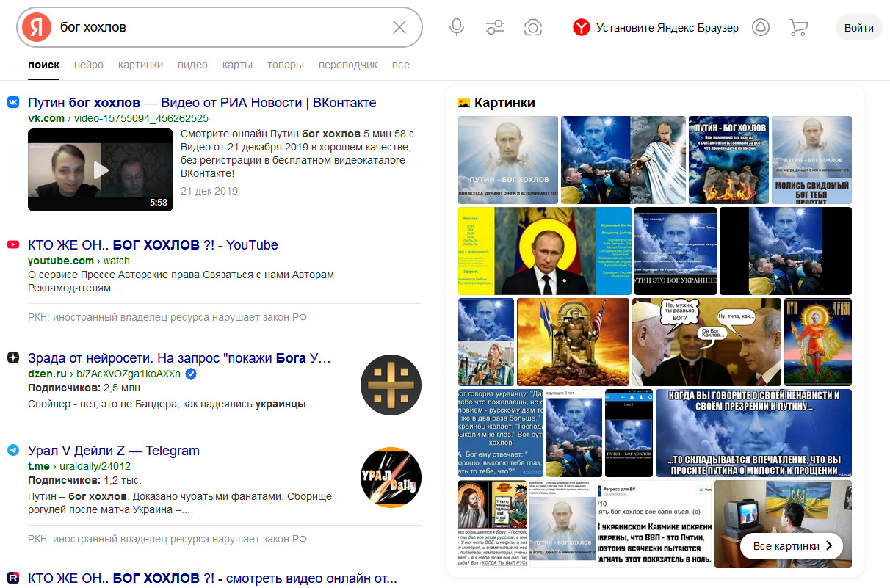This screenshot has width=890, height=588.
Task: Open golden throne statue image
Action: 573,342
